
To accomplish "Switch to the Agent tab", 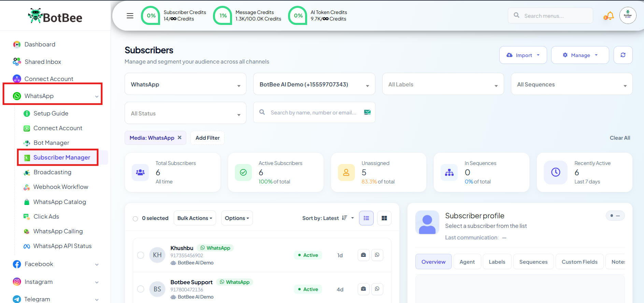I will coord(467,262).
